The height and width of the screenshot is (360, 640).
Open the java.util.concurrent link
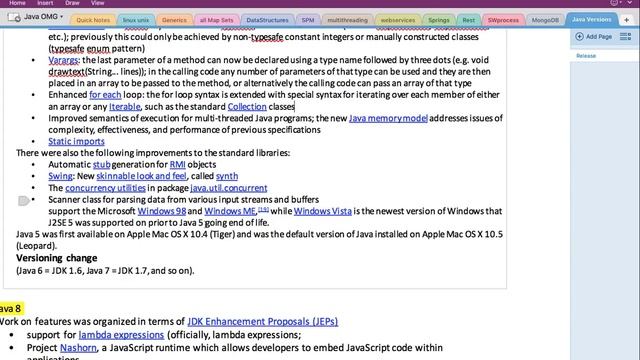229,188
